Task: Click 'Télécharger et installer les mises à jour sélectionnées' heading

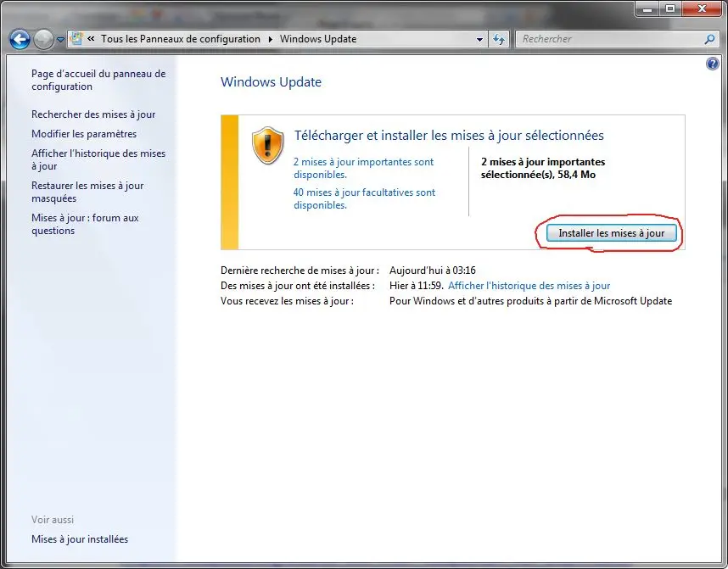Action: click(449, 136)
